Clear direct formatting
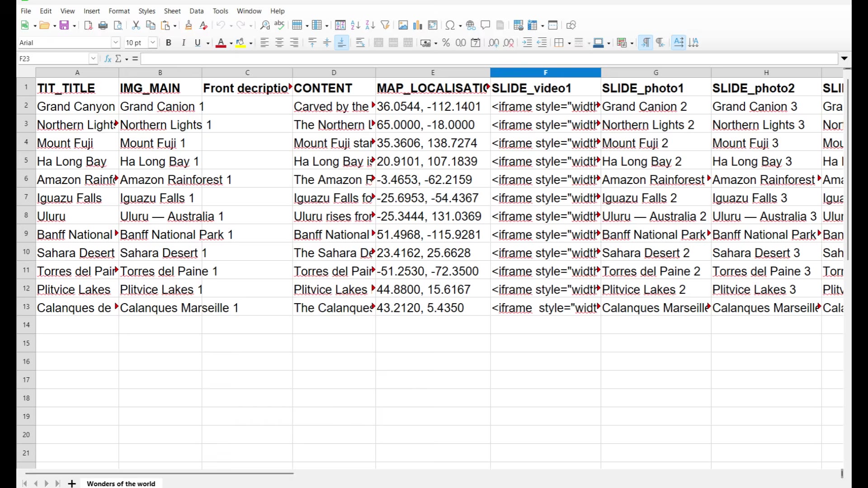Viewport: 868px width, 488px height. coord(203,25)
